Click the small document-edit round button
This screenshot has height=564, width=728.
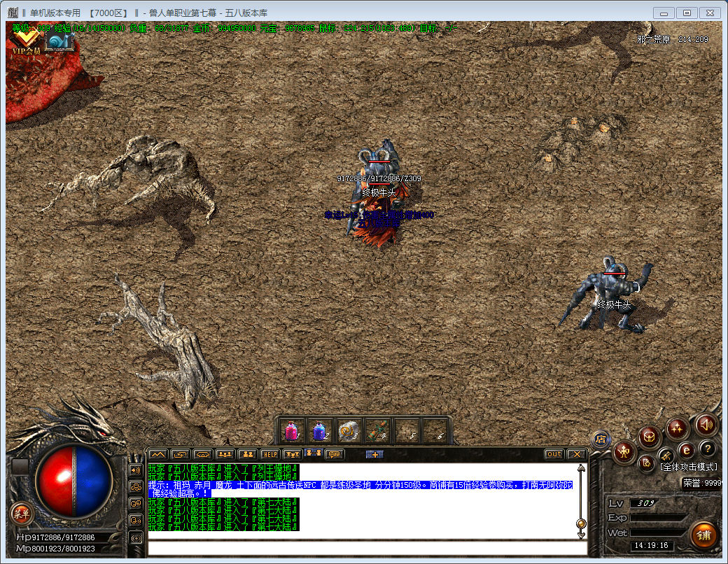coord(646,463)
